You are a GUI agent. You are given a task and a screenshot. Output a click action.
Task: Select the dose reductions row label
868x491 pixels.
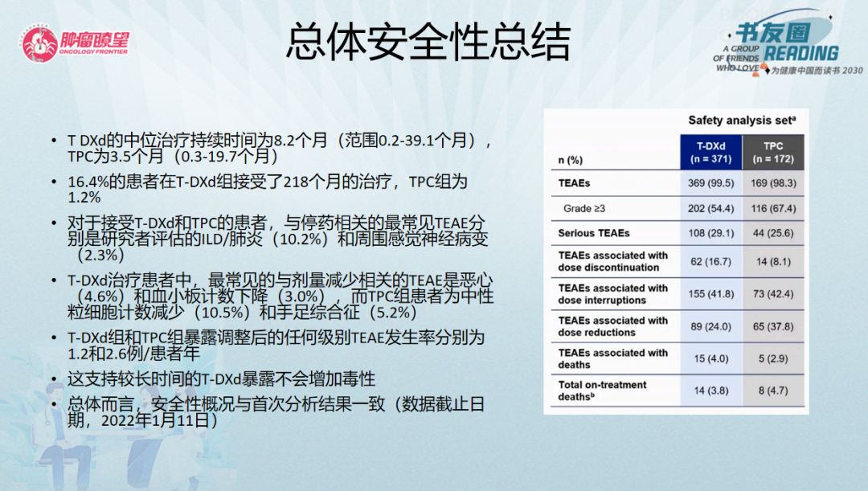[612, 326]
